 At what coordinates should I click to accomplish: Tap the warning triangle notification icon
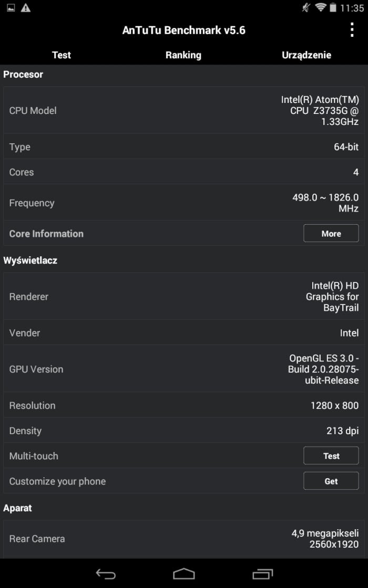pos(26,7)
